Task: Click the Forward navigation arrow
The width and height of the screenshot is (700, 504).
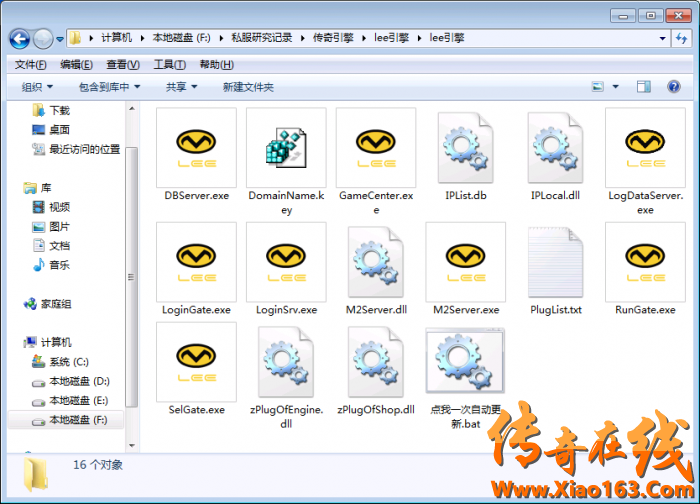Action: coord(43,39)
